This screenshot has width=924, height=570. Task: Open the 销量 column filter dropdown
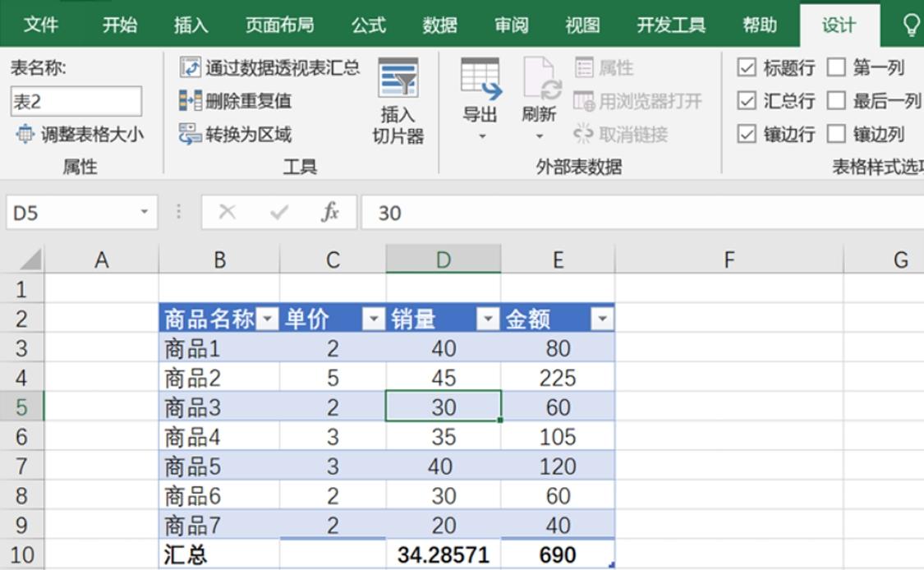click(488, 319)
